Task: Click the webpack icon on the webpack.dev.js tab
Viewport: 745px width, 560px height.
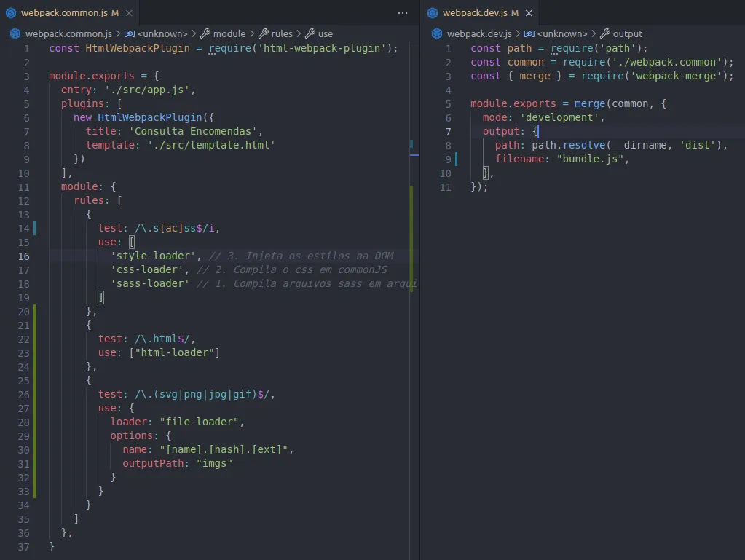Action: [x=433, y=13]
